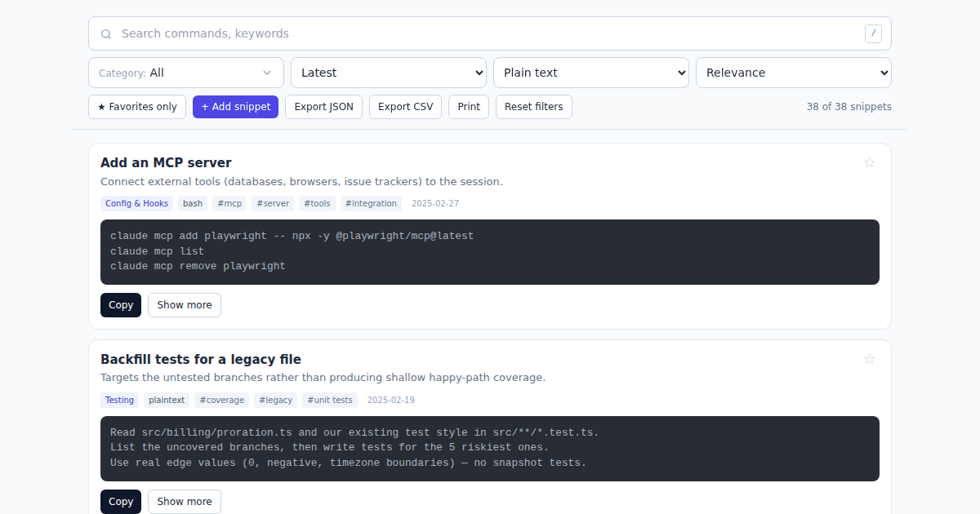Click Export CSV
980x514 pixels.
click(x=406, y=107)
